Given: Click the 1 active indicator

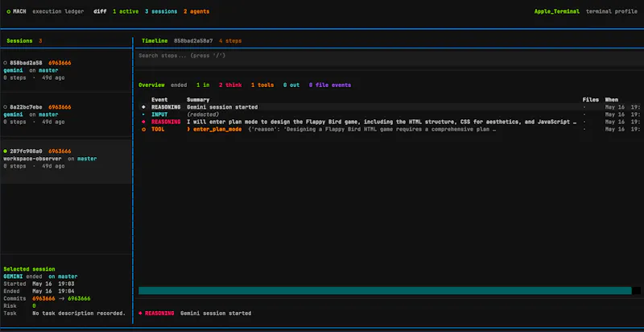Looking at the screenshot, I should tap(126, 11).
